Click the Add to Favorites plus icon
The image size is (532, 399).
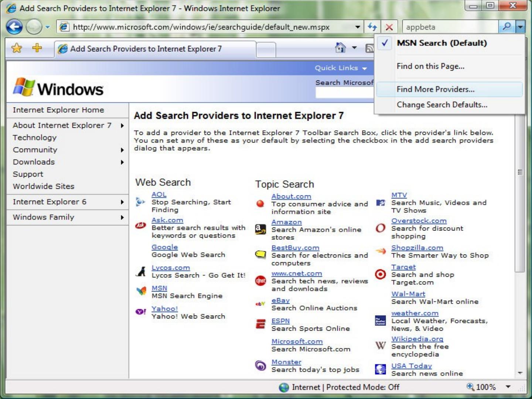coord(37,48)
